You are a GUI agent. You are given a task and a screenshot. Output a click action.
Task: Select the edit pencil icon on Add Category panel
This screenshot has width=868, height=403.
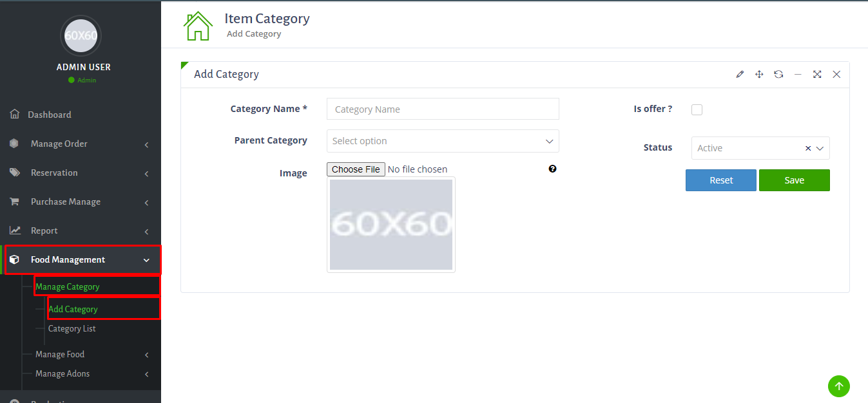(x=740, y=74)
